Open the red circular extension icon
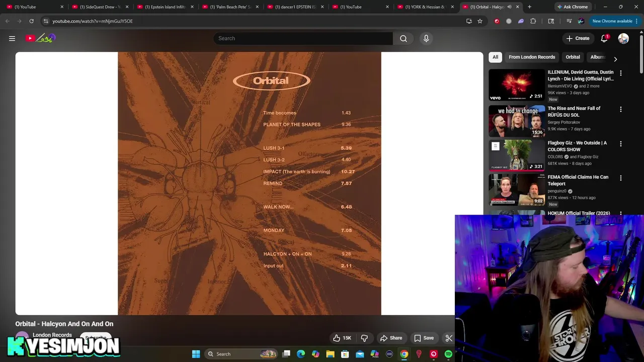Viewport: 644px width, 362px height. (497, 21)
